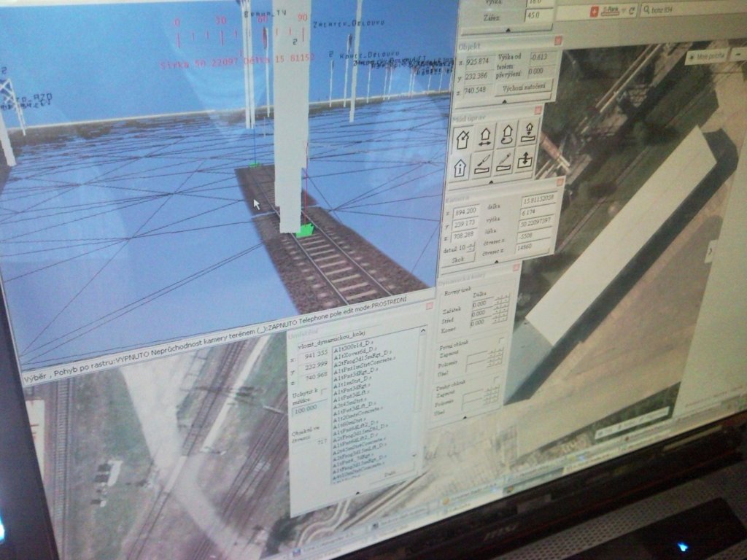Click the Objekt x field 925.874
Screen dimensions: 747x560
pos(479,61)
